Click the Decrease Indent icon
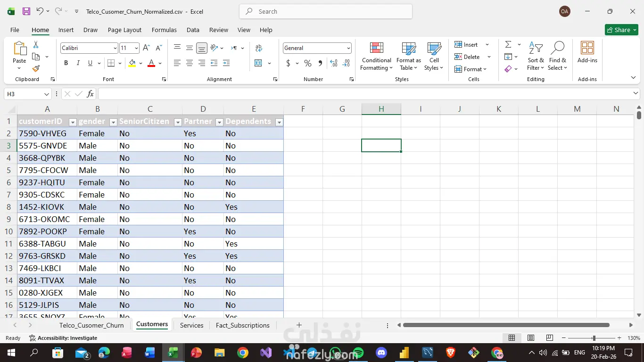 [x=214, y=63]
